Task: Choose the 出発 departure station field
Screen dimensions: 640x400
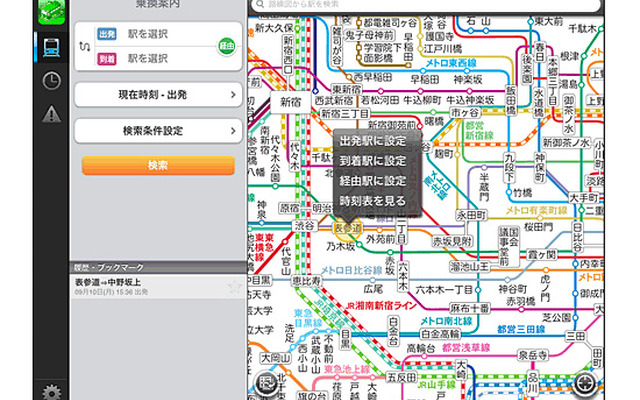Action: pyautogui.click(x=157, y=34)
